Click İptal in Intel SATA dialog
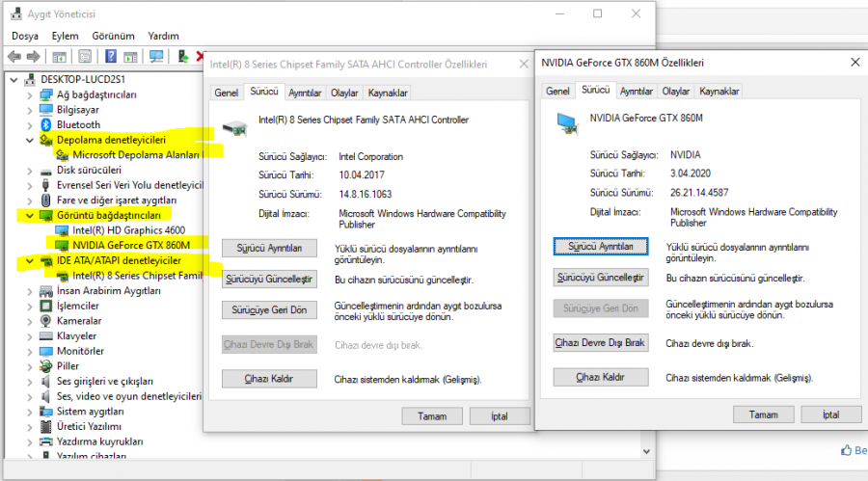The image size is (868, 481). [x=500, y=416]
